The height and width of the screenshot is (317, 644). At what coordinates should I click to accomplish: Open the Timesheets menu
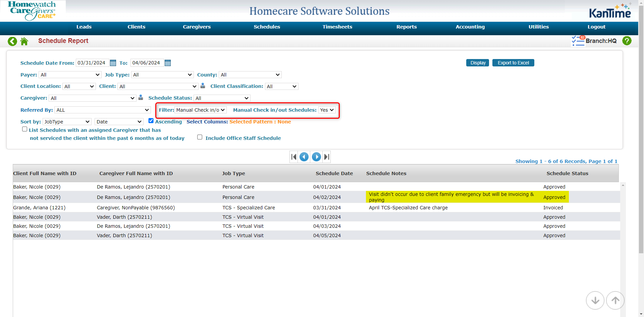(337, 27)
